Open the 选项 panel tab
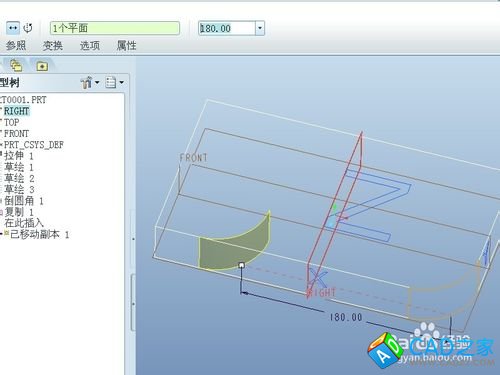The width and height of the screenshot is (500, 375). (x=90, y=46)
